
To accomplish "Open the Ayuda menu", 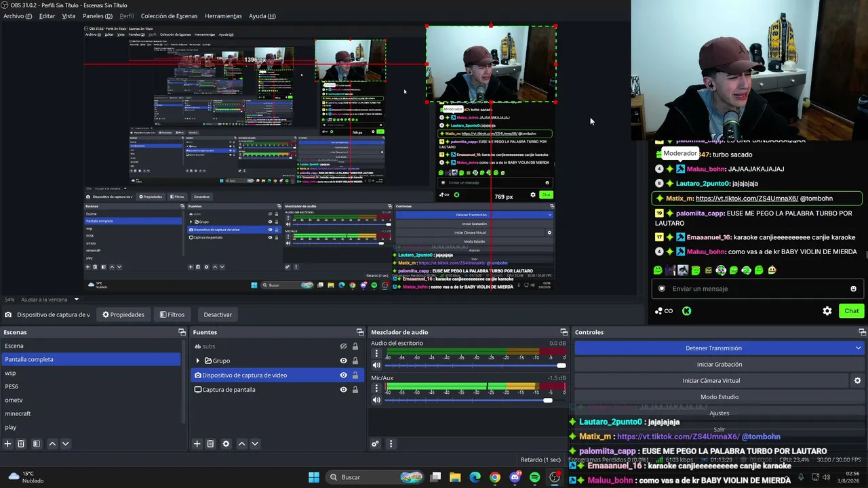I will click(262, 16).
